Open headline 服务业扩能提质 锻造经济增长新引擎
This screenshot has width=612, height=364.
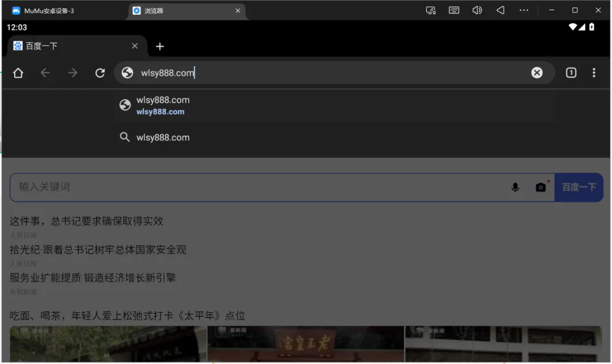[93, 277]
